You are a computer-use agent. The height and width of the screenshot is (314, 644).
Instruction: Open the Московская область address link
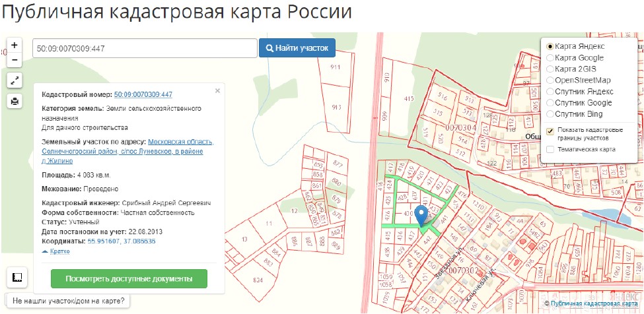click(180, 142)
